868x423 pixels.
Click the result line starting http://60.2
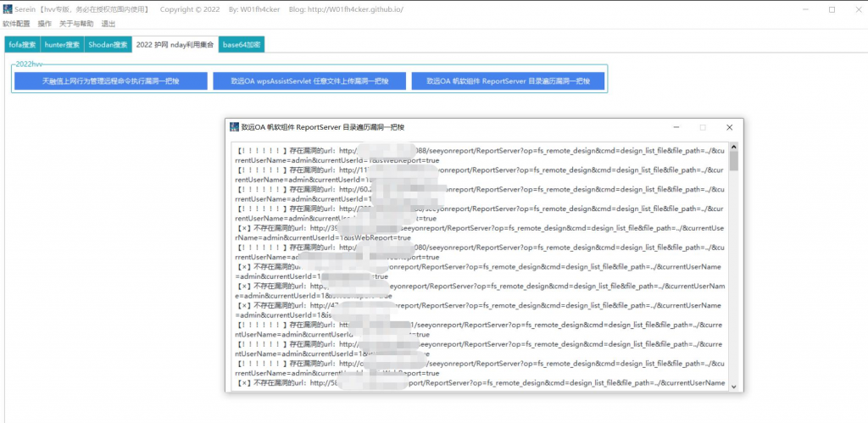(x=480, y=193)
